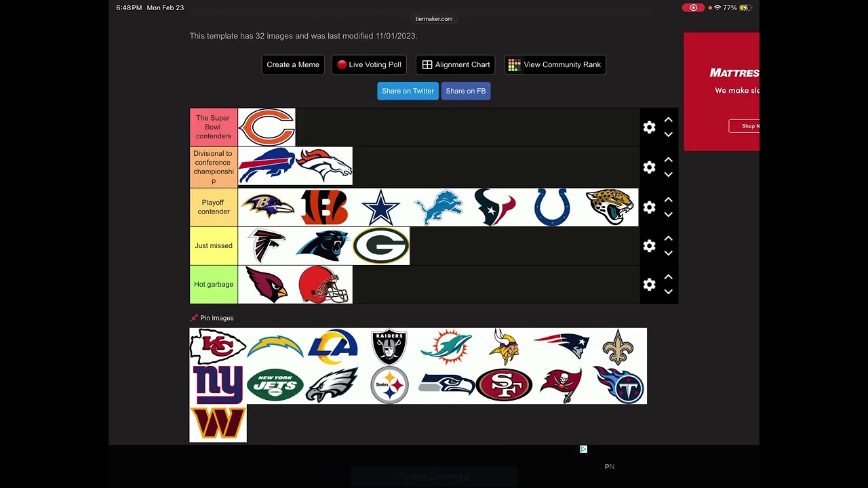The width and height of the screenshot is (868, 488).
Task: Move Super Bowl contenders tier down
Action: pyautogui.click(x=668, y=135)
